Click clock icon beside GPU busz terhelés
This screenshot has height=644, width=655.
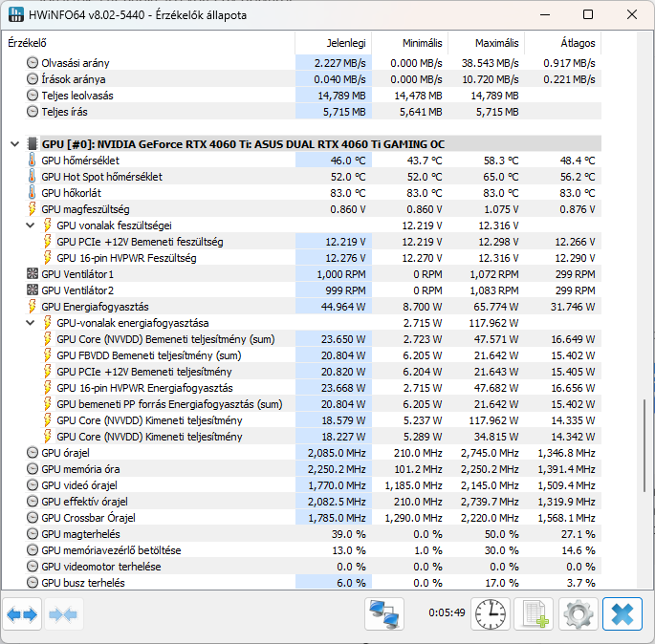click(x=33, y=583)
